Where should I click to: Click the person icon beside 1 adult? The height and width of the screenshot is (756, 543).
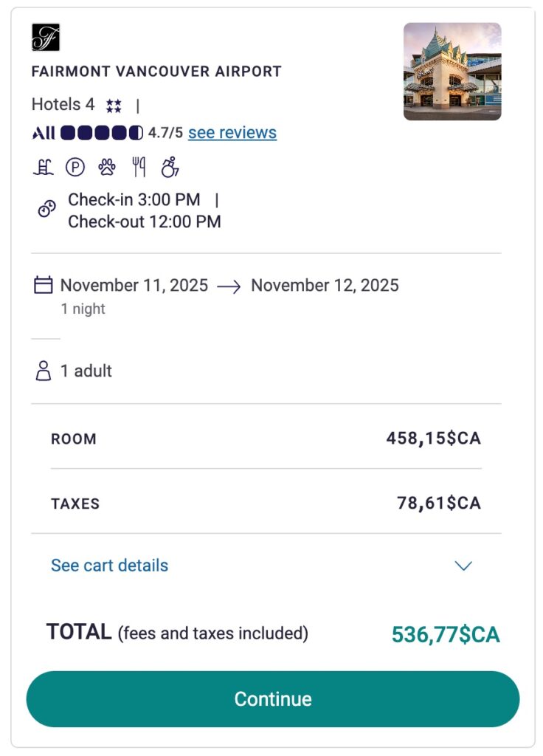[x=44, y=371]
